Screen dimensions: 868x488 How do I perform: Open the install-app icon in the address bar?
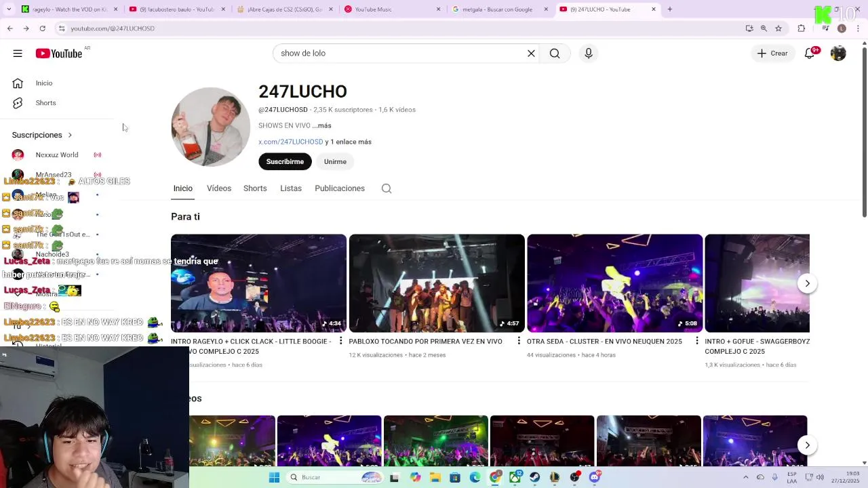point(749,28)
